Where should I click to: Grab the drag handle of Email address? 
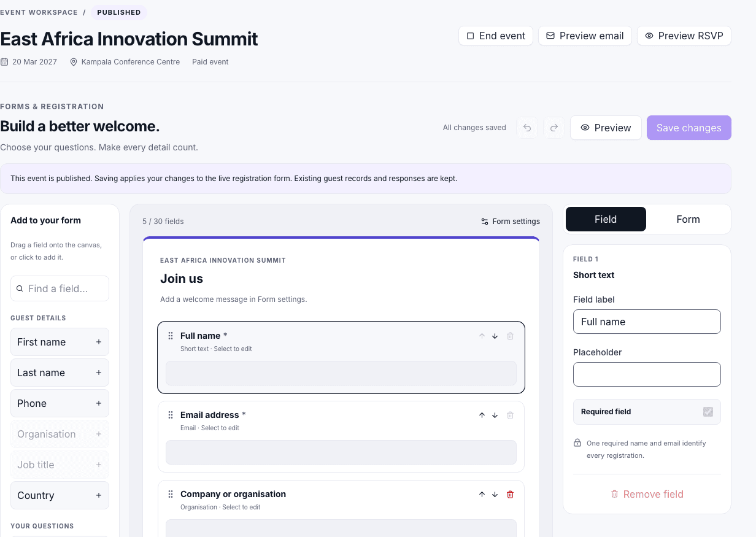(171, 415)
